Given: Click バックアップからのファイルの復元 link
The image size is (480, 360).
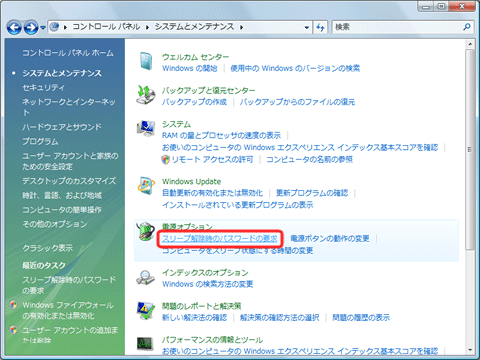Looking at the screenshot, I should pos(297,102).
